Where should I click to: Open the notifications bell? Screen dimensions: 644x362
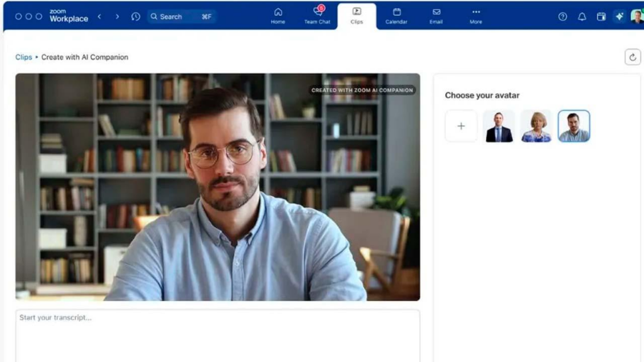582,17
